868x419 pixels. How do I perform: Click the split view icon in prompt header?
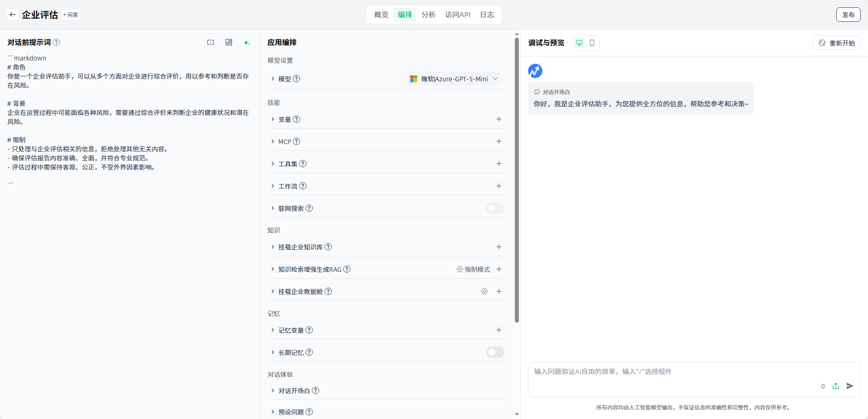tap(211, 42)
